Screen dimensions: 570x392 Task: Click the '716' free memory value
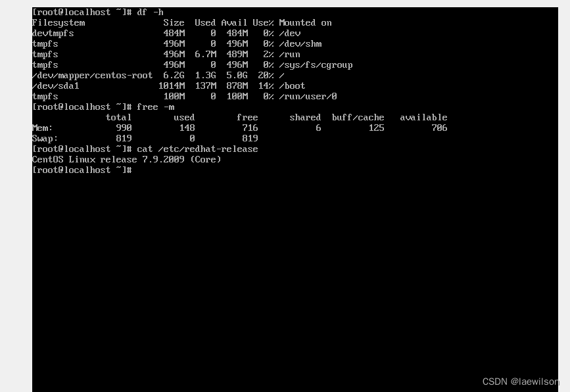[250, 128]
